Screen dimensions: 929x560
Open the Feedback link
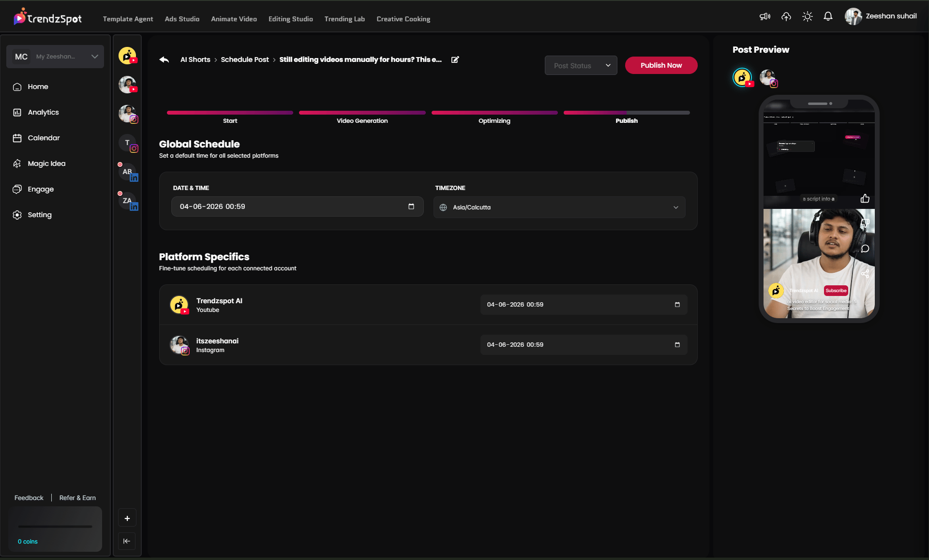point(29,498)
